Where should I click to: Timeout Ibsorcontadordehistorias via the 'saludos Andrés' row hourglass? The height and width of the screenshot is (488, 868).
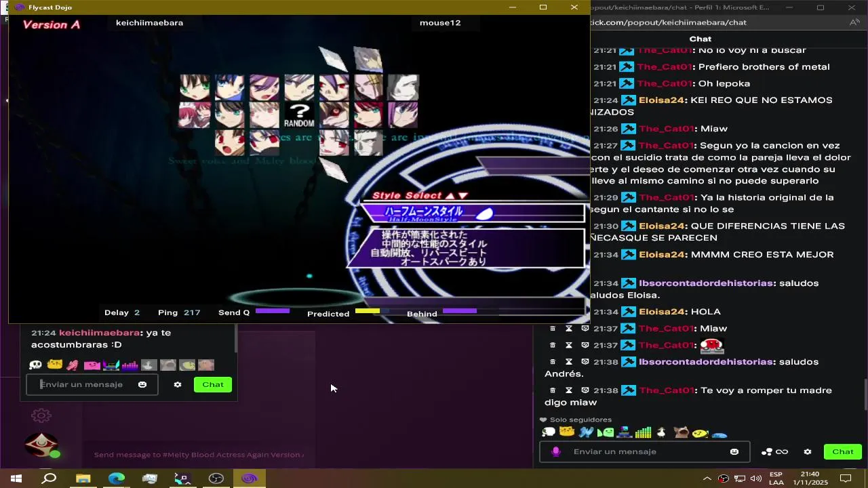coord(569,362)
